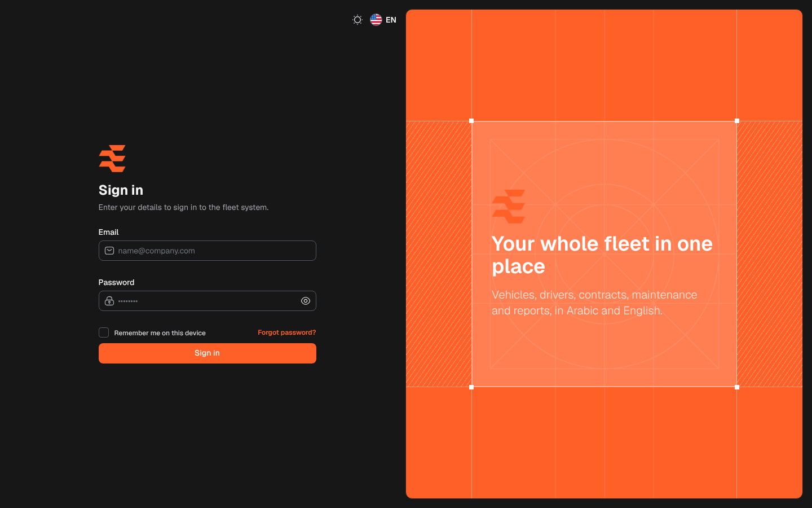Click the "Email" field label
This screenshot has height=508, width=812.
click(108, 232)
